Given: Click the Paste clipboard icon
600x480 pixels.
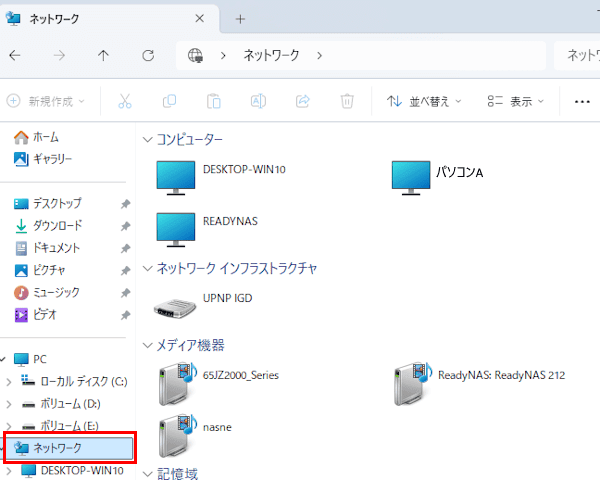Looking at the screenshot, I should point(214,101).
